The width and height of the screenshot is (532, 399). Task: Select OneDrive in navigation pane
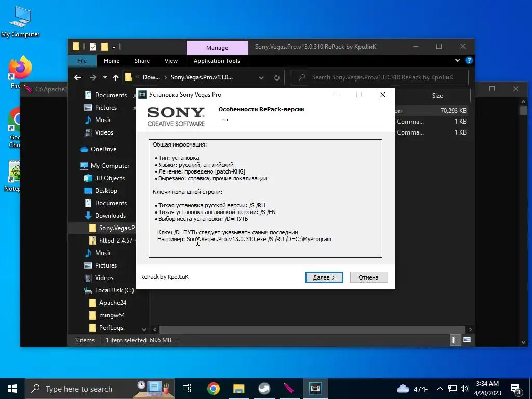pos(103,149)
